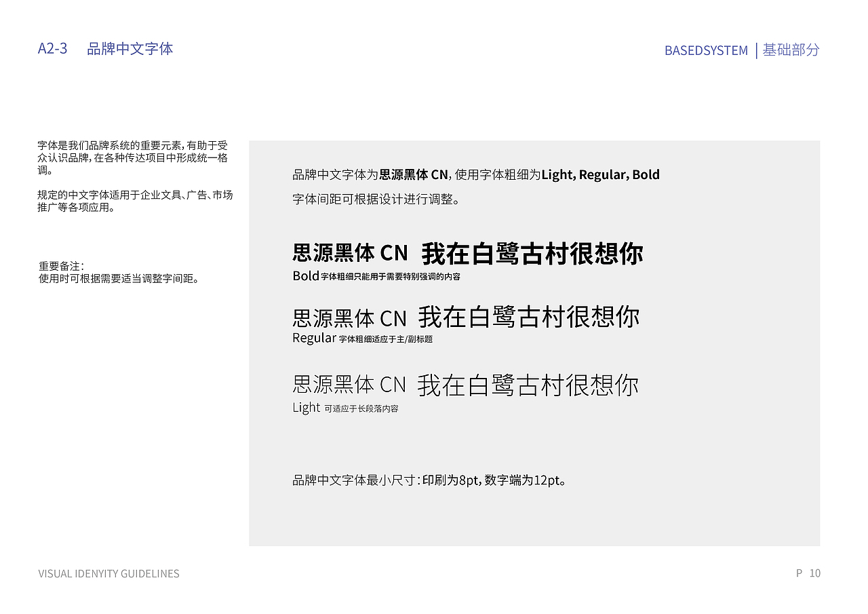
Task: Select the BASEDSYSTEM header label
Action: tap(706, 50)
